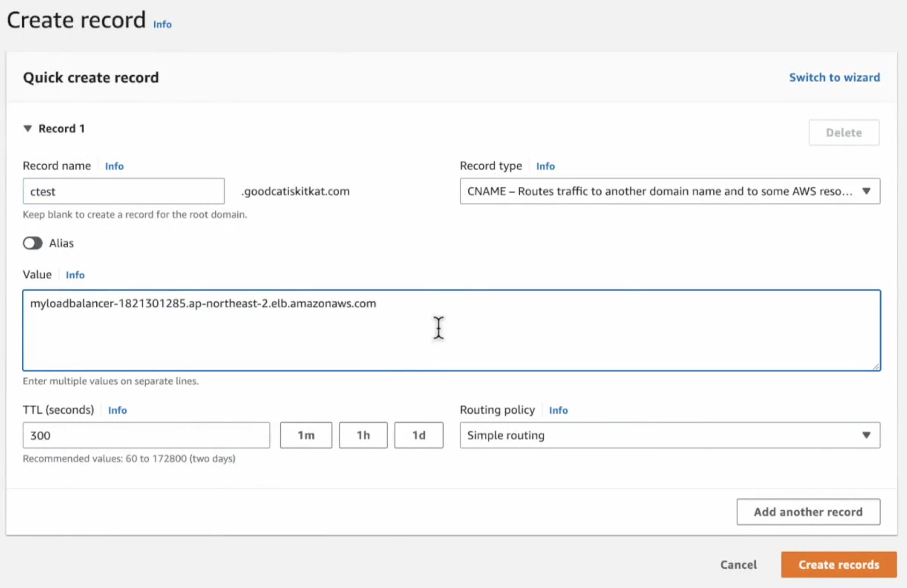Open Info link next to TTL seconds

(x=117, y=410)
